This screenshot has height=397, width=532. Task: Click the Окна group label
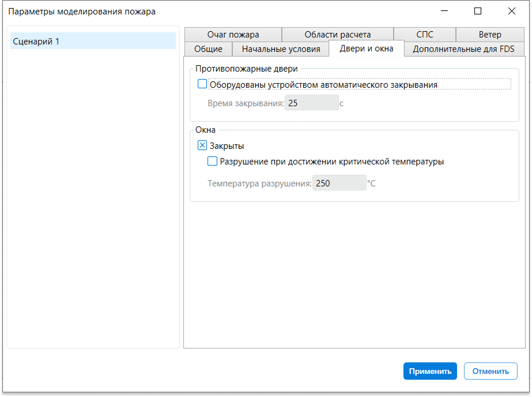click(205, 130)
